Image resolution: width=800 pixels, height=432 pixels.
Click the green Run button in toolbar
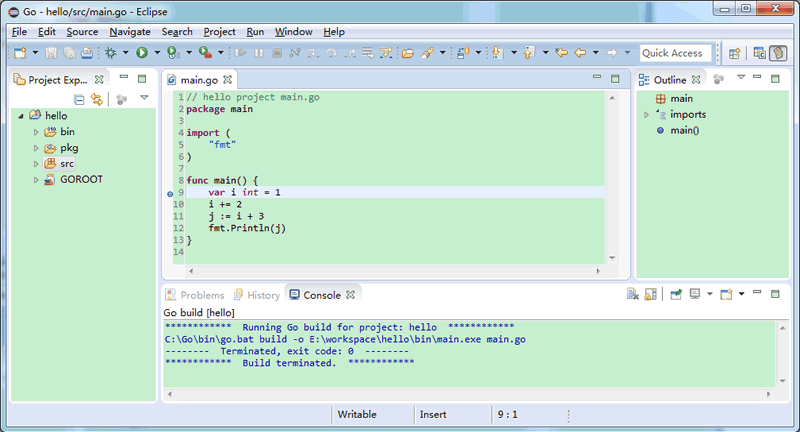[x=142, y=53]
